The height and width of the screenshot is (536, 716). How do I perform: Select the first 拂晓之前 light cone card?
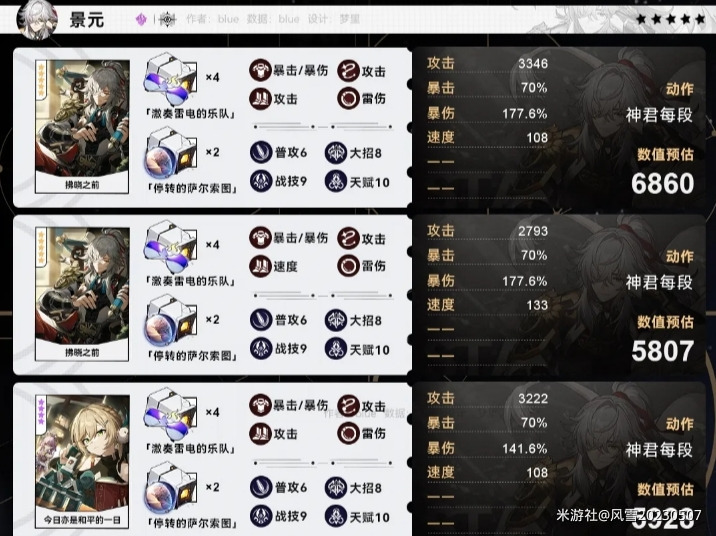click(x=82, y=127)
